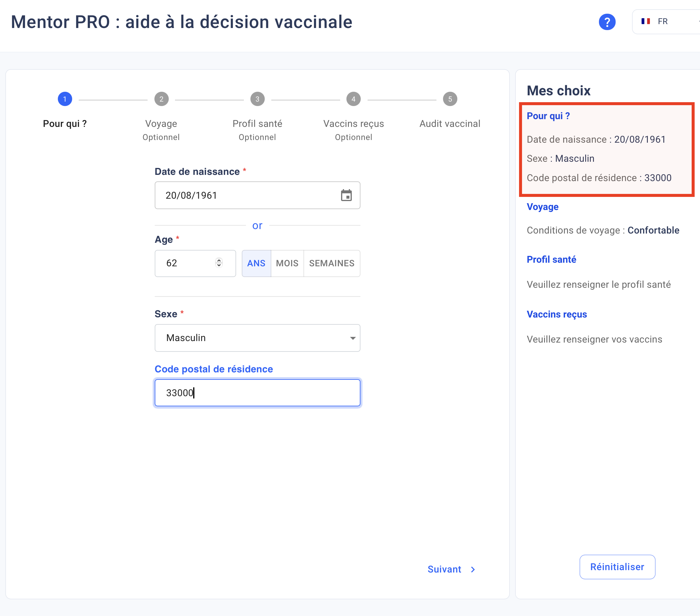Open the Sexe dropdown
The width and height of the screenshot is (700, 616).
pos(257,338)
